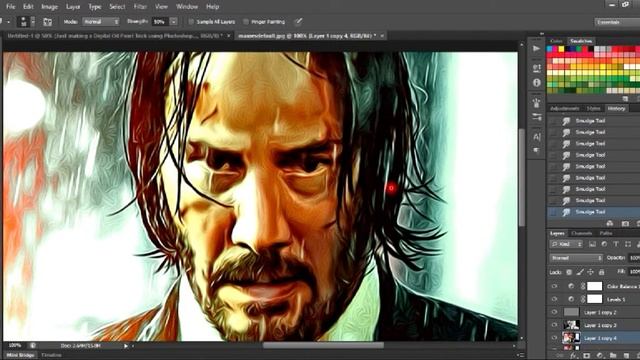The width and height of the screenshot is (640, 360).
Task: Open the Image menu
Action: pyautogui.click(x=49, y=7)
